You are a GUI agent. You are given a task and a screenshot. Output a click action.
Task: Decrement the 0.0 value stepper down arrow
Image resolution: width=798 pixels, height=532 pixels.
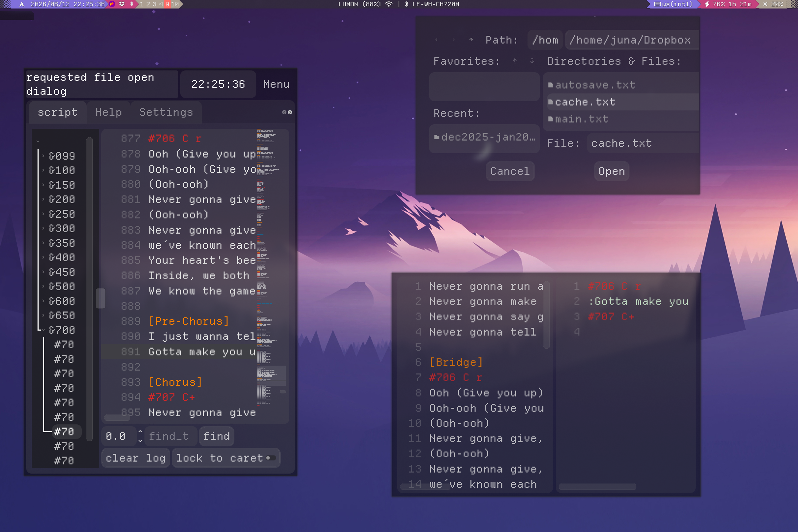(140, 441)
